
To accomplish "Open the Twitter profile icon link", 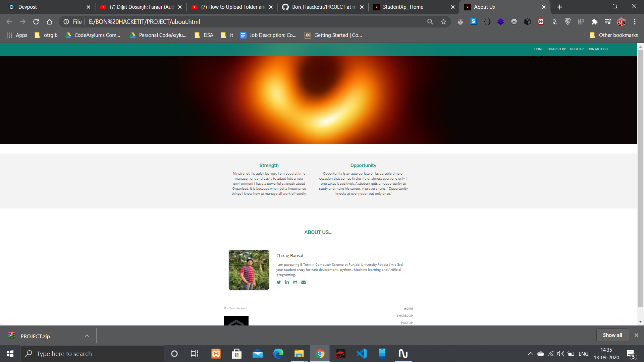I will click(278, 282).
